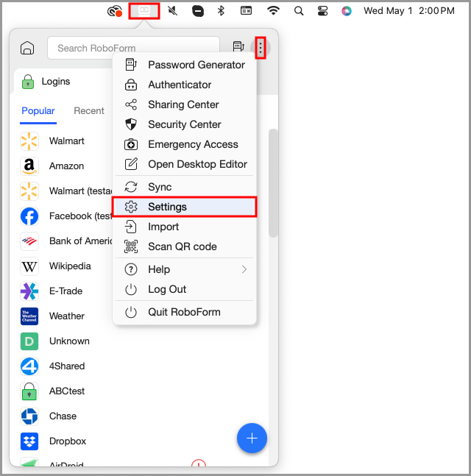The height and width of the screenshot is (476, 471).
Task: Click the muted sound menu bar icon
Action: [x=173, y=11]
